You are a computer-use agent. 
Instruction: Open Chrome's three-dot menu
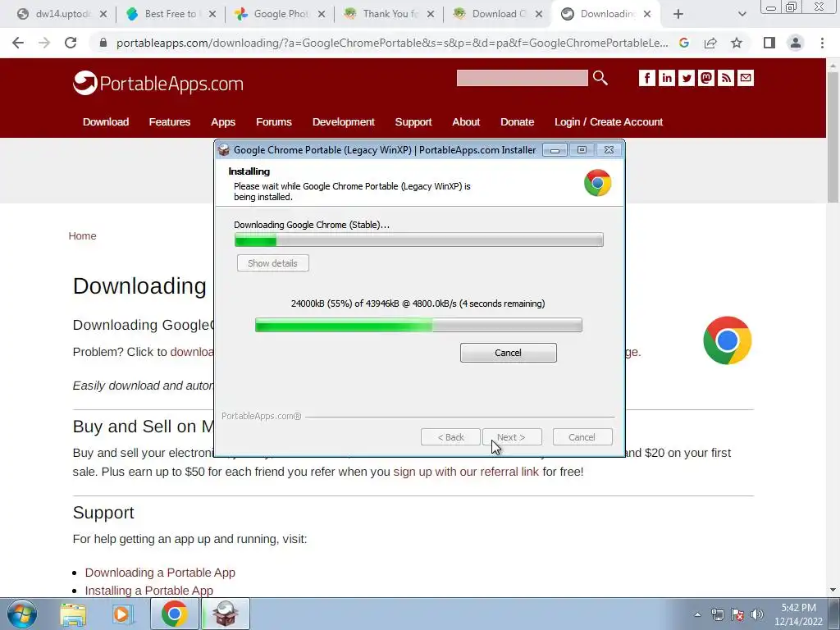pos(822,43)
